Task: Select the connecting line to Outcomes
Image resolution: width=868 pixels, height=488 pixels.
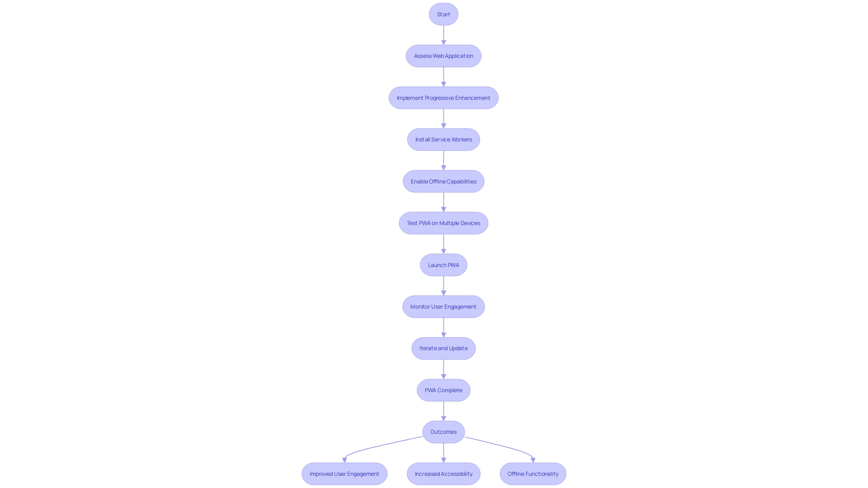Action: click(443, 411)
